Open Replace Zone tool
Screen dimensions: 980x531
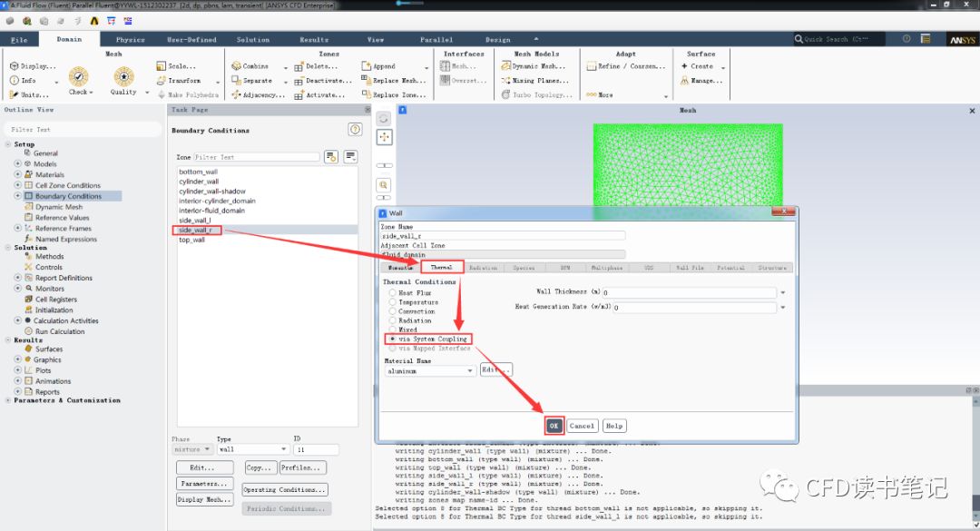(394, 94)
